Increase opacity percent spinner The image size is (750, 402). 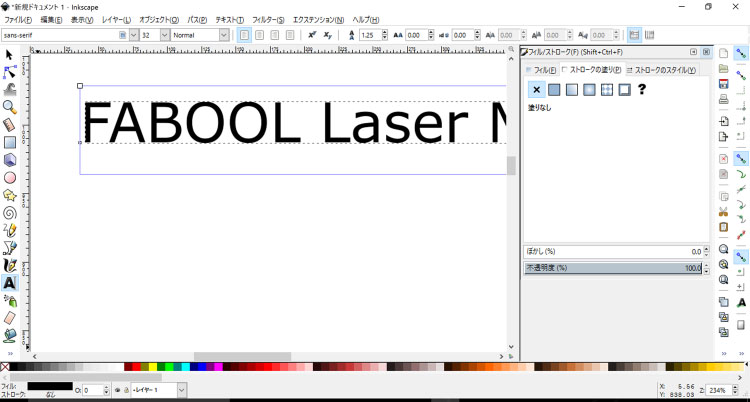coord(706,266)
